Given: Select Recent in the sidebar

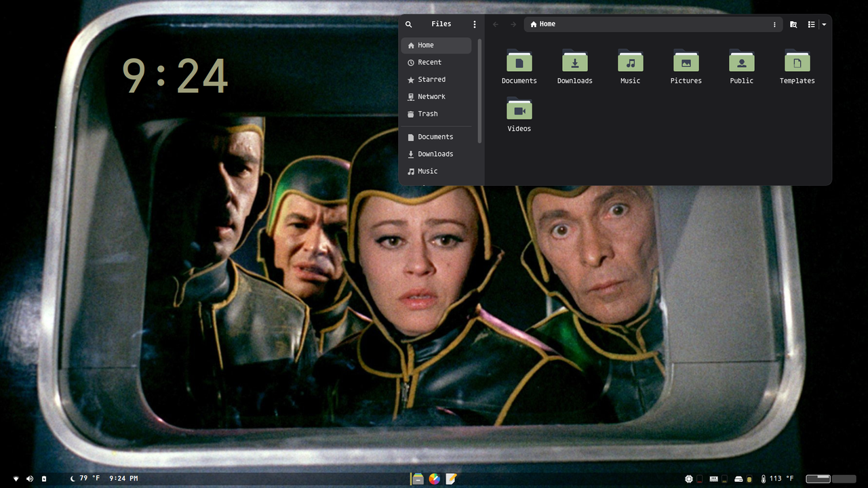Looking at the screenshot, I should [x=436, y=62].
